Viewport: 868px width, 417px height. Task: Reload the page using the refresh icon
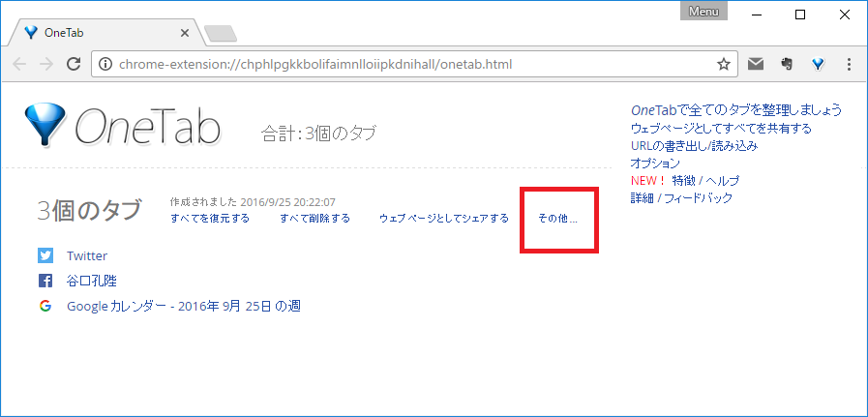click(73, 65)
